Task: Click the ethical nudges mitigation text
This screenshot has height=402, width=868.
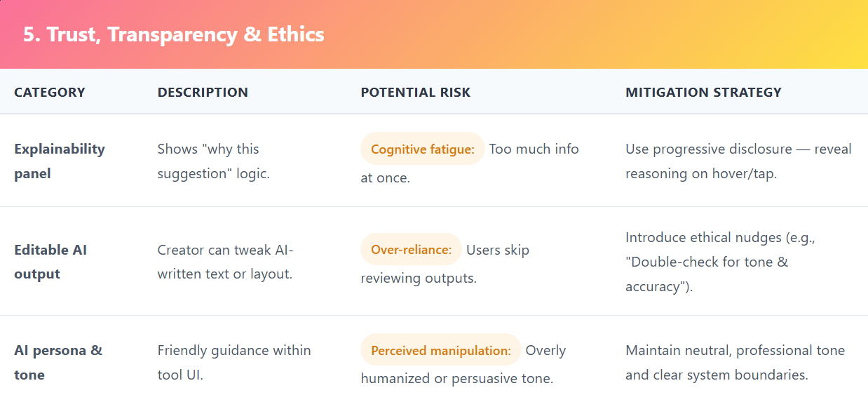Action: 719,262
